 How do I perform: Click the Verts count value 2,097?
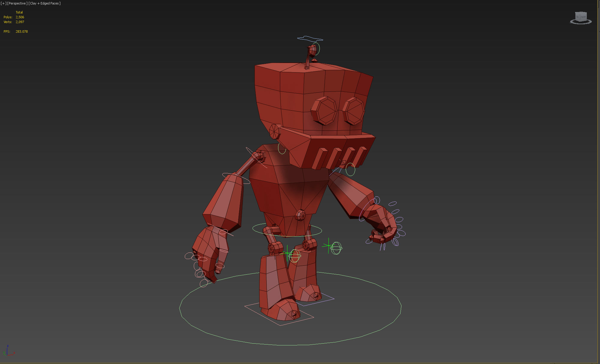[x=20, y=22]
